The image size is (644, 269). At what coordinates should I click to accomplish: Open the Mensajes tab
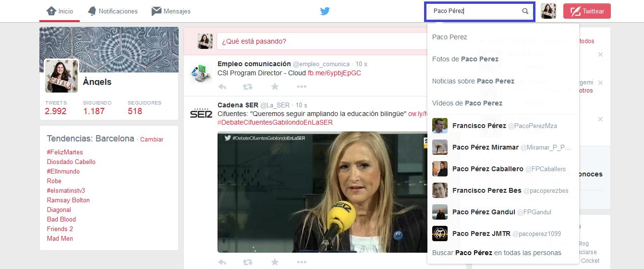171,11
